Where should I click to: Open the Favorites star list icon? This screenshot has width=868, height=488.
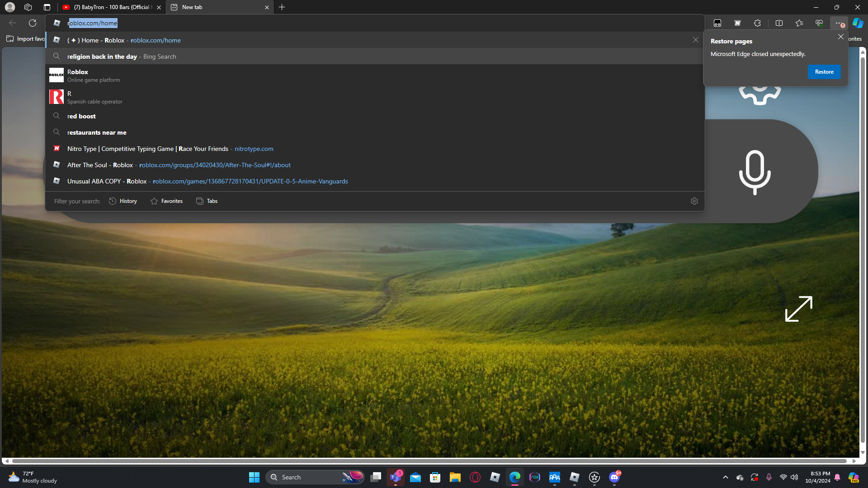pos(799,23)
